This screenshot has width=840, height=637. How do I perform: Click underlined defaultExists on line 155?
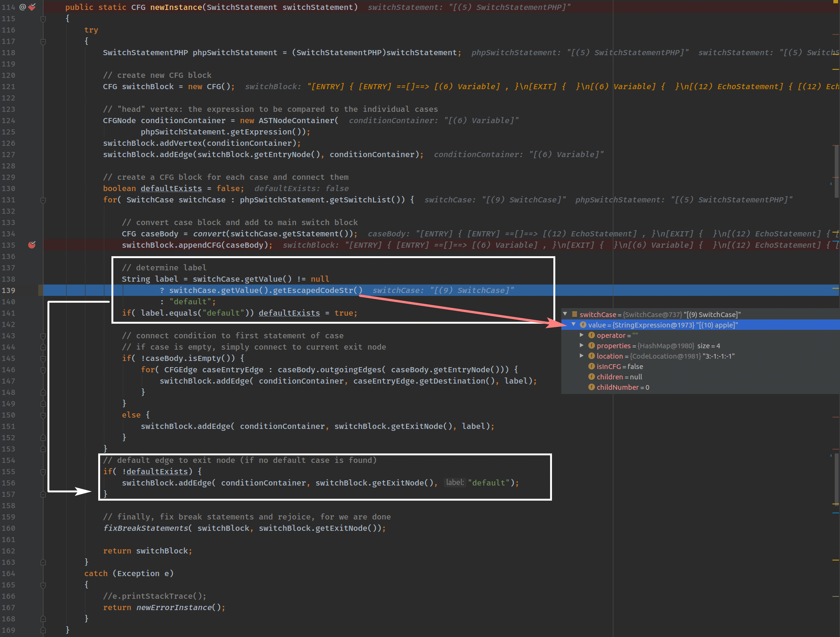(x=157, y=471)
